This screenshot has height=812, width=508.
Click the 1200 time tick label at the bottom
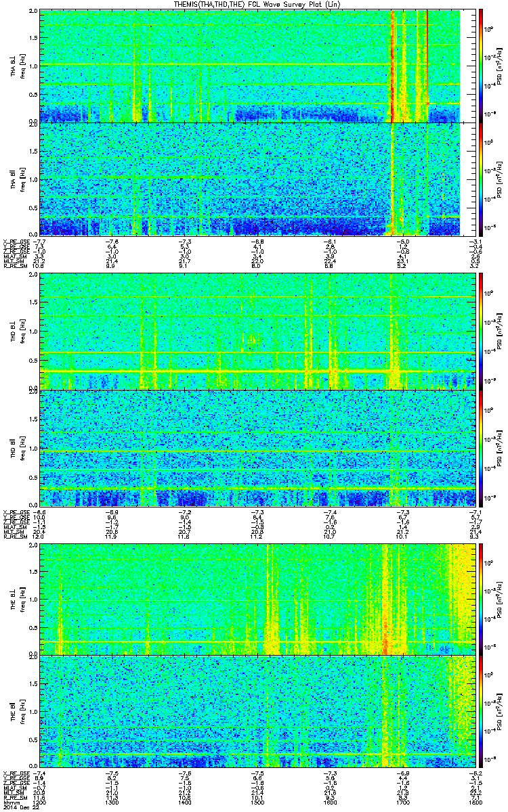[x=40, y=803]
